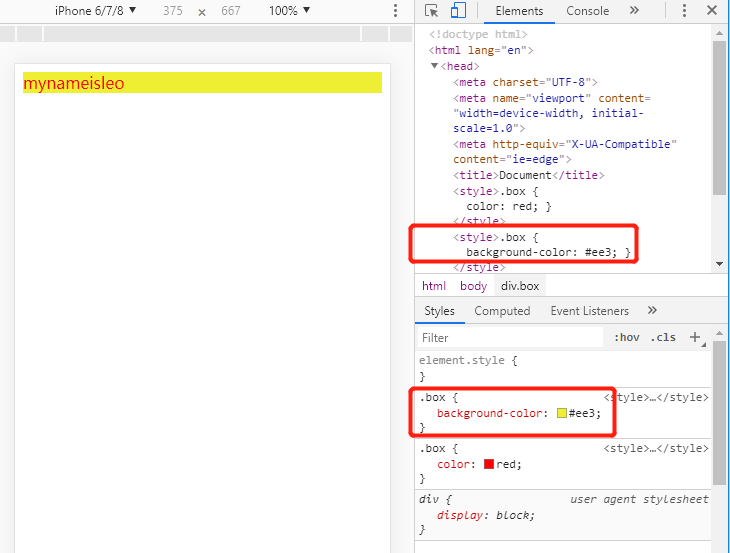Viewport: 730px width, 553px height.
Task: Select the title Document node
Action: (529, 175)
